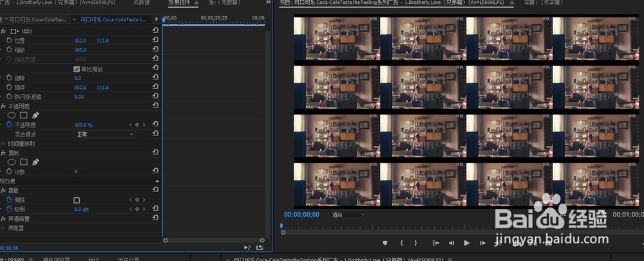Mark In point in Program Monitor

[401, 243]
